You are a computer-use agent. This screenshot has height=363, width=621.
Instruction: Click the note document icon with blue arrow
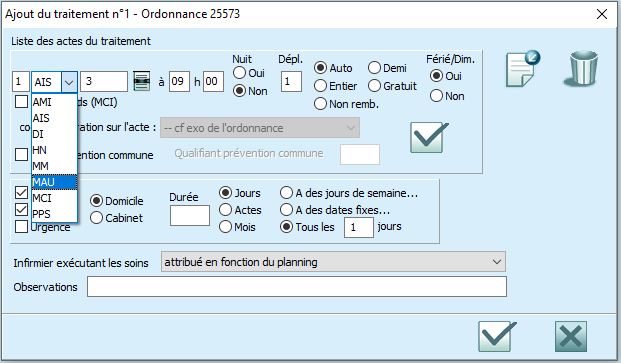coord(522,68)
